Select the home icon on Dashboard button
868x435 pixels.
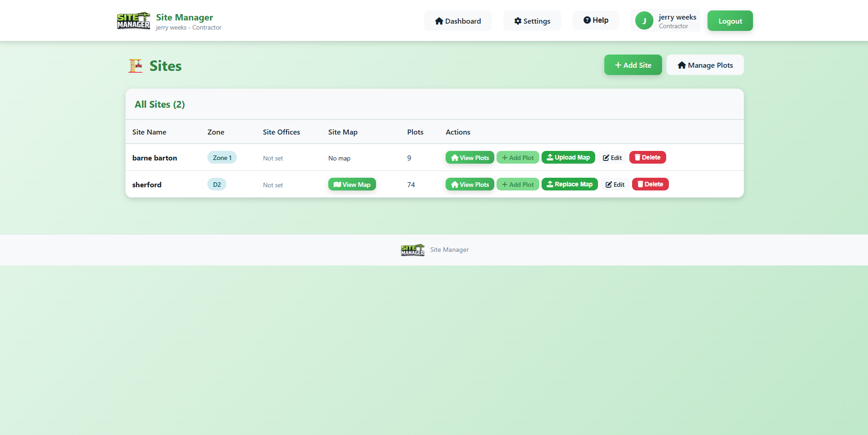(439, 20)
